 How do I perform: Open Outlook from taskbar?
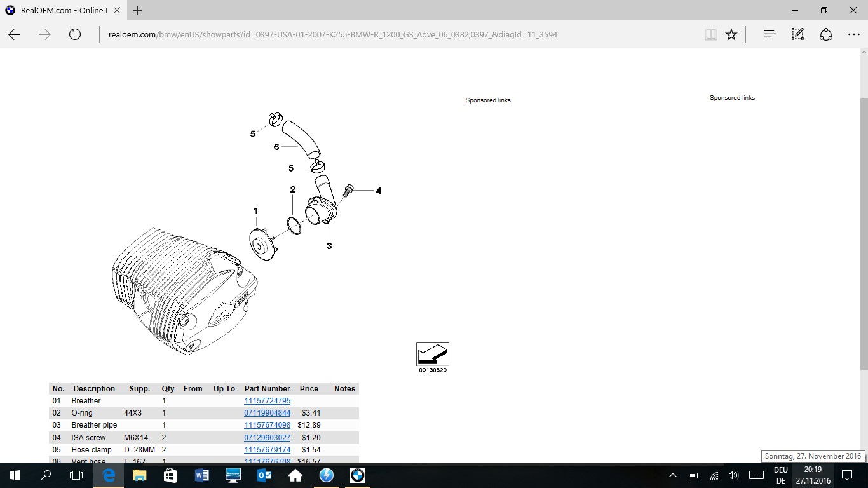pos(264,475)
